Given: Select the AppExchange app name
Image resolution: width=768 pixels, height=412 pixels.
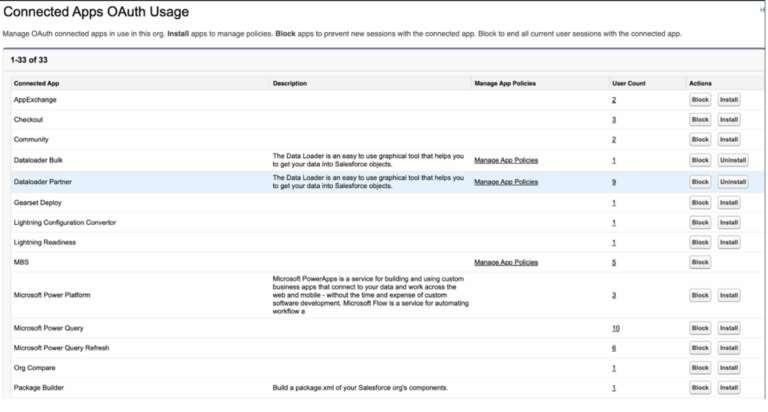Looking at the screenshot, I should [x=35, y=100].
